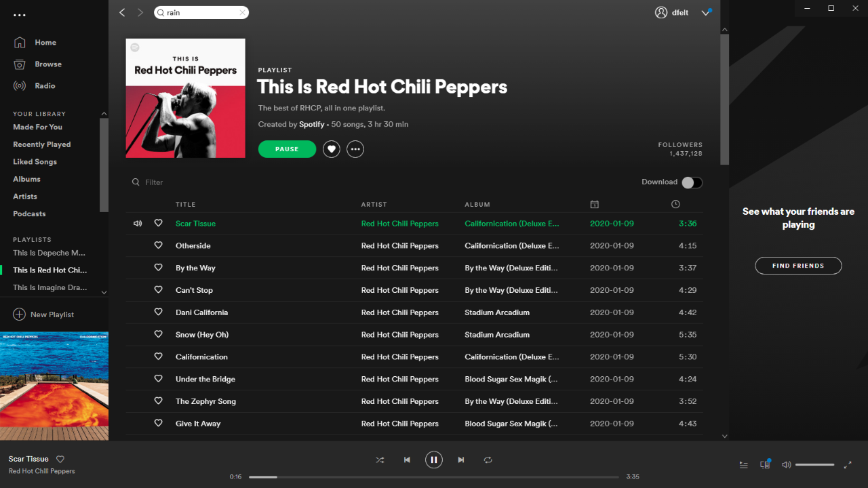Open the playlist more options ellipsis button
The image size is (868, 488).
pos(355,149)
